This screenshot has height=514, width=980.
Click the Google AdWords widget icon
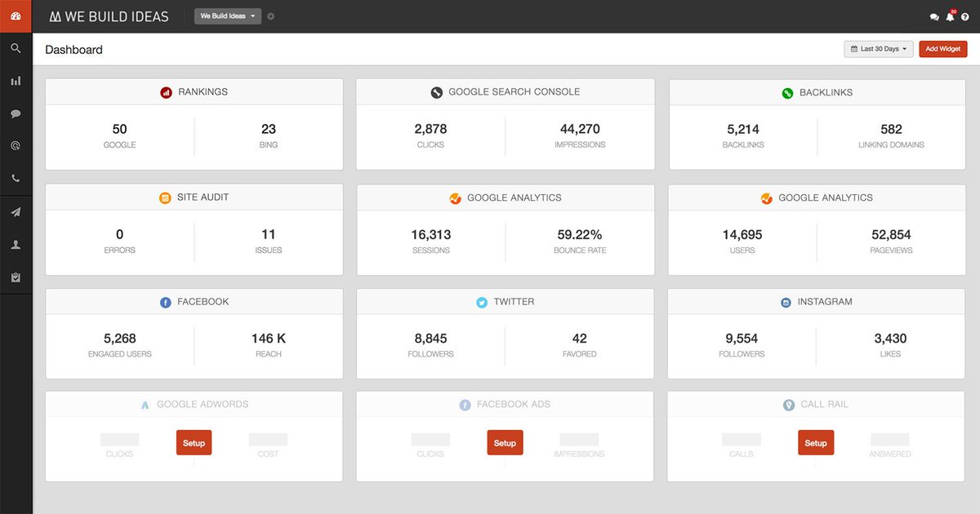(x=145, y=405)
